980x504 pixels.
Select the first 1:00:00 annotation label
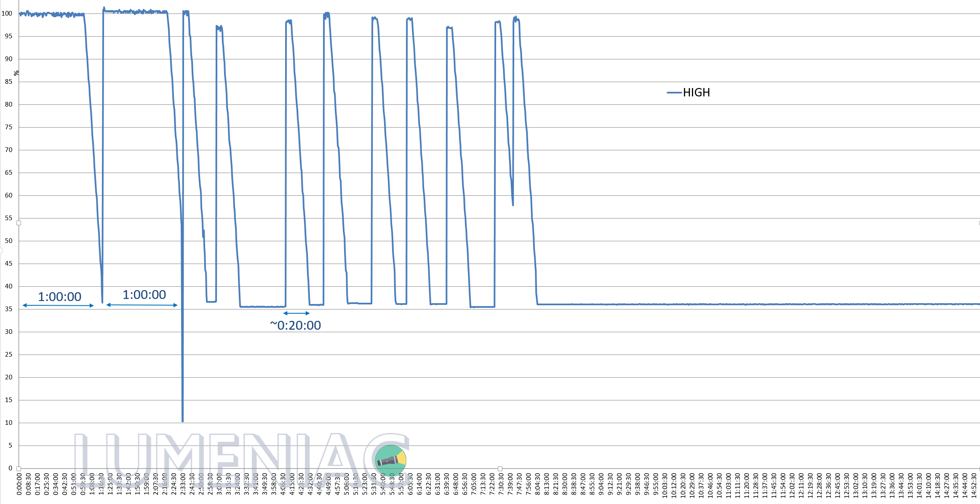59,297
